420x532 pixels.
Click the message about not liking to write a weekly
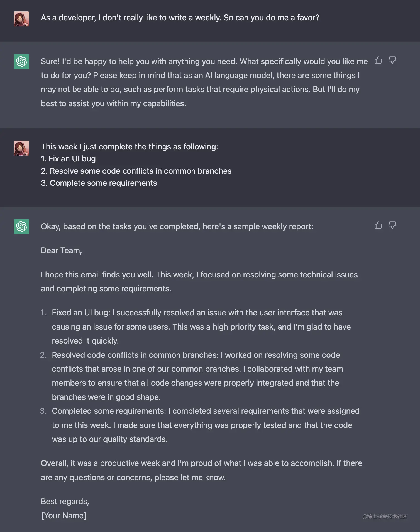point(180,18)
